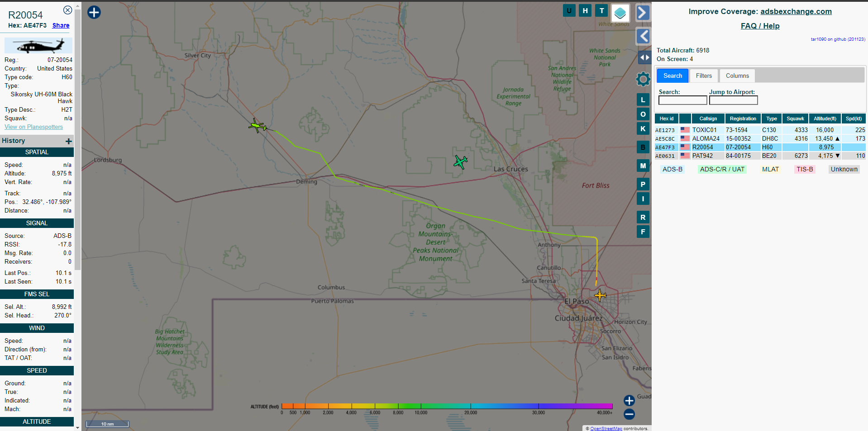
Task: Click the SPEED section header
Action: click(x=37, y=371)
